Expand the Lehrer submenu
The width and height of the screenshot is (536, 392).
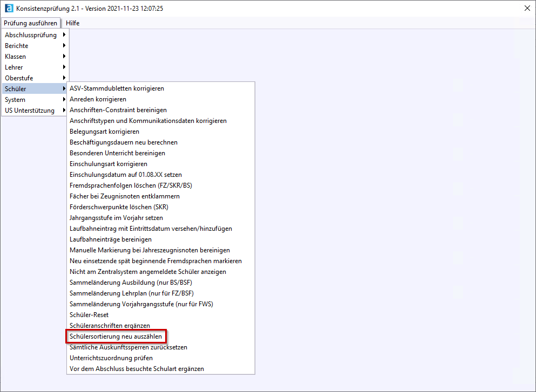click(35, 67)
